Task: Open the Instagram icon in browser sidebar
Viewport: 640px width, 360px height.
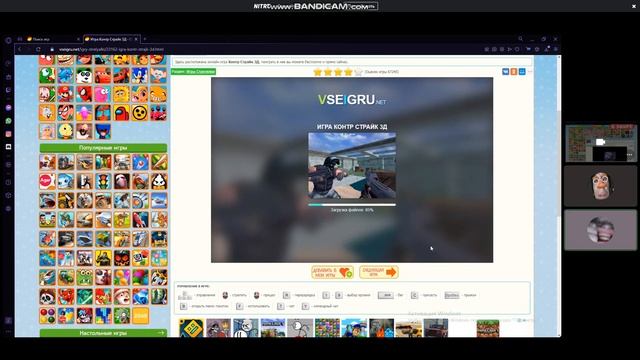Action: pyautogui.click(x=9, y=134)
